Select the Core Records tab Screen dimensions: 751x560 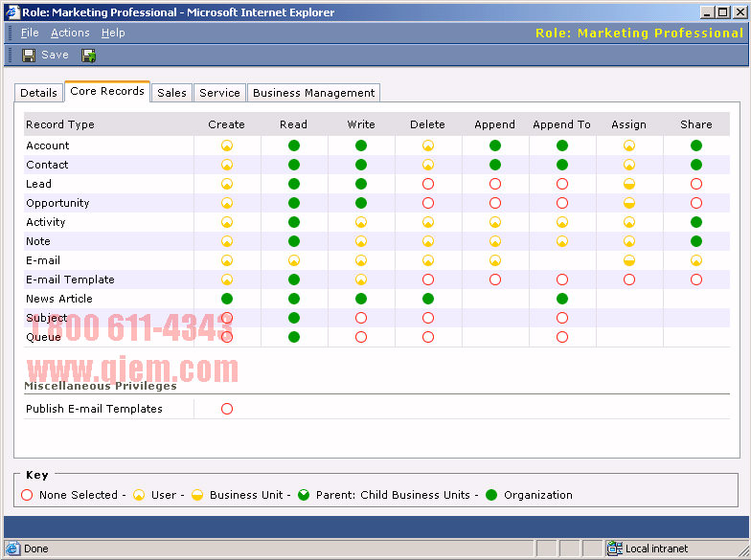[x=107, y=91]
